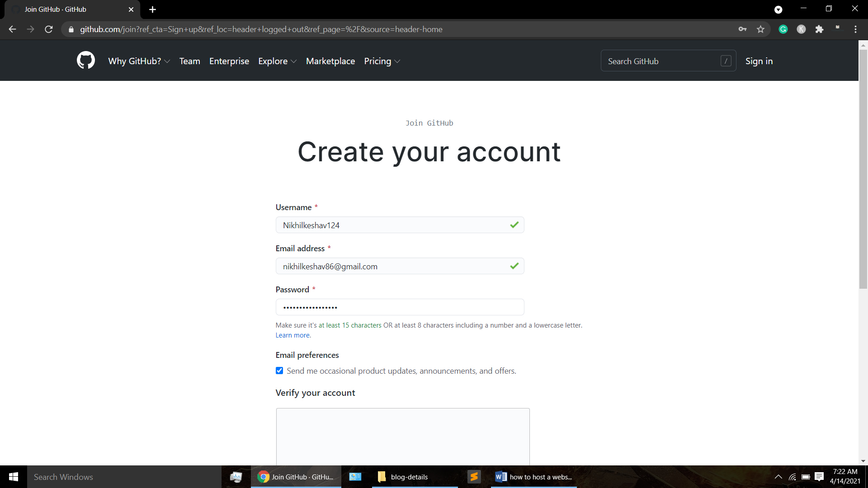Click the scrollbar down arrow
Viewport: 868px width, 488px height.
(863, 461)
